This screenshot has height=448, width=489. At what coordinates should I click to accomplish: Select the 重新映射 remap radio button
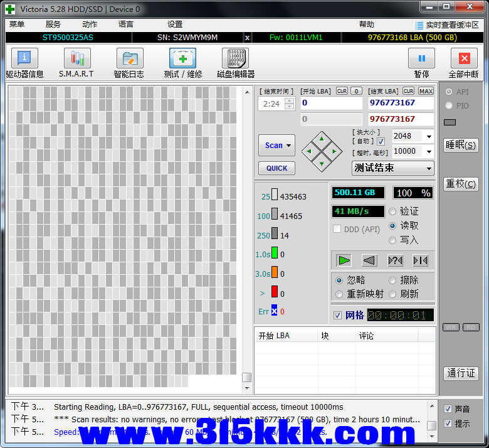pyautogui.click(x=339, y=294)
